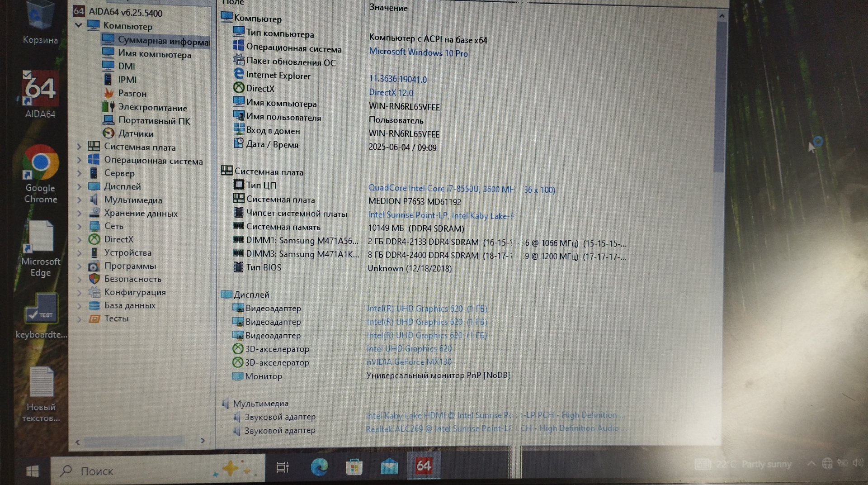
Task: Open Электропитание power management item
Action: tap(152, 107)
